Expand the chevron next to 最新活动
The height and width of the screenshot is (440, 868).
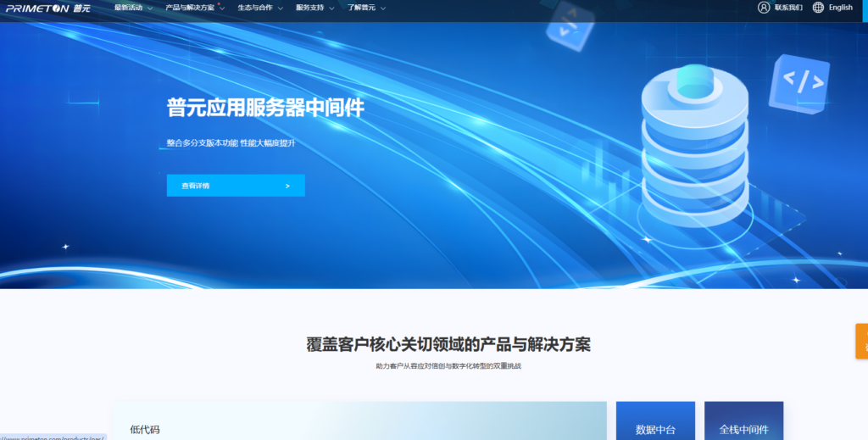150,8
